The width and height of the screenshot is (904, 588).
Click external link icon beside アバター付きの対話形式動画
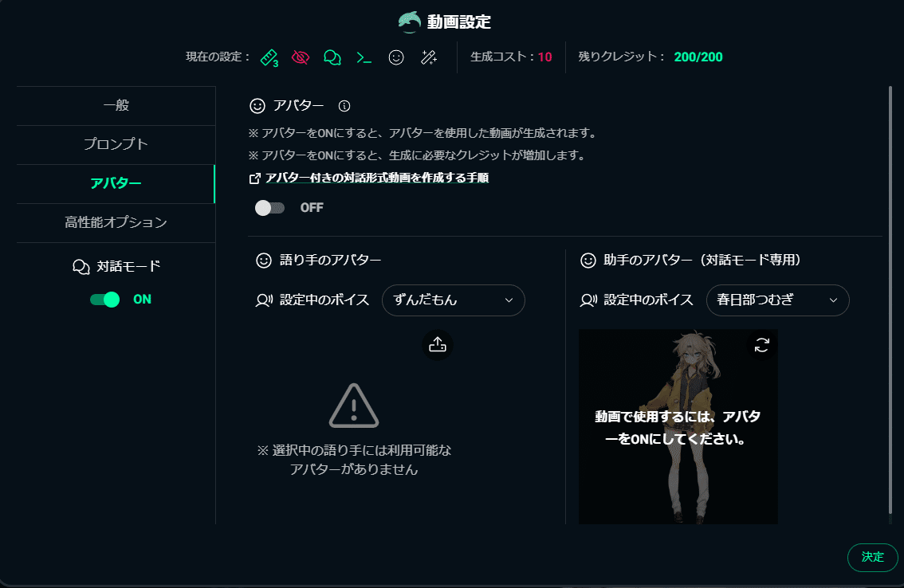point(254,178)
